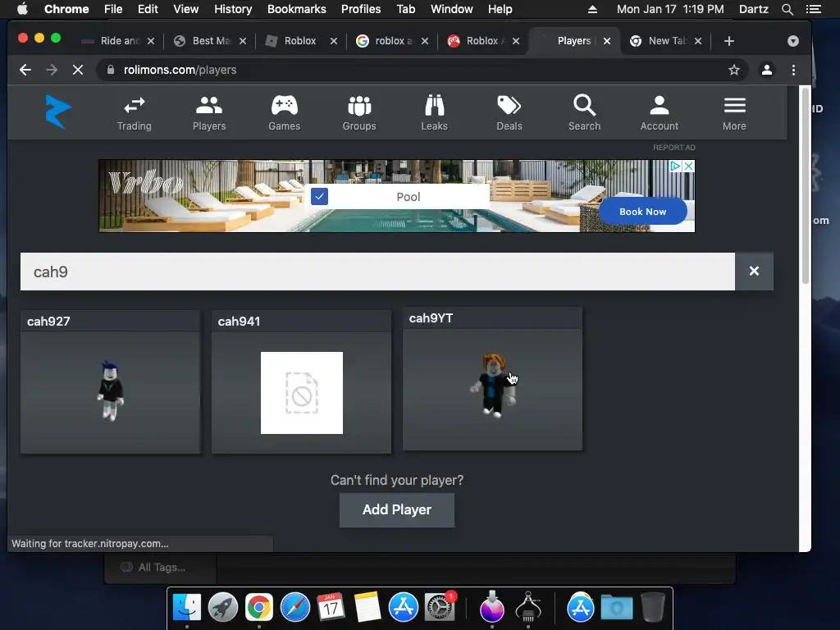Open Chrome three-dot menu

click(x=793, y=71)
